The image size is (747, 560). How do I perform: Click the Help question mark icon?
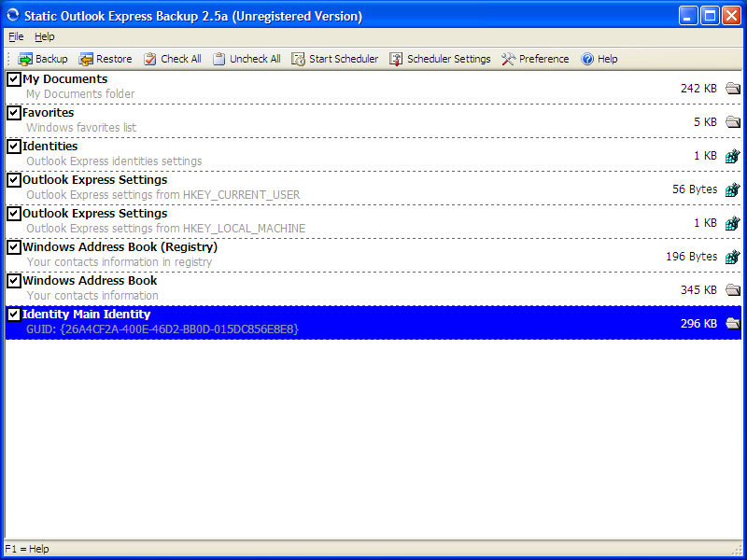point(587,59)
